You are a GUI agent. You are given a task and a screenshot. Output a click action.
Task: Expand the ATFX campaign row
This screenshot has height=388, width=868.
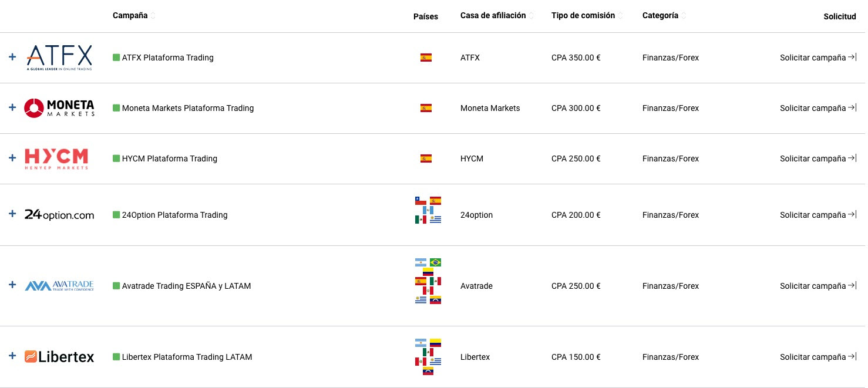tap(12, 58)
